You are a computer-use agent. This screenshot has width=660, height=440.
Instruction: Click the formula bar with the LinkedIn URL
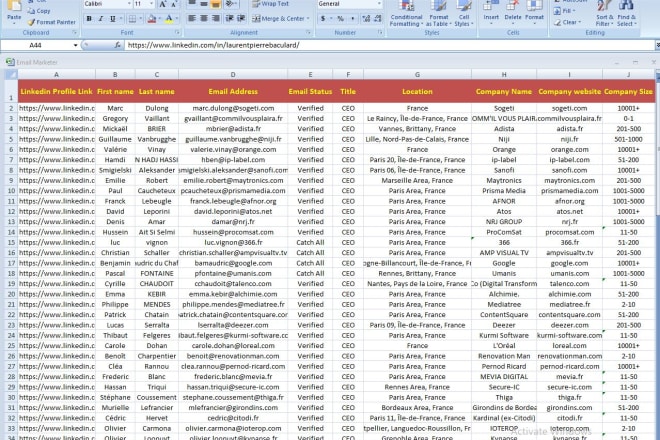(x=390, y=45)
